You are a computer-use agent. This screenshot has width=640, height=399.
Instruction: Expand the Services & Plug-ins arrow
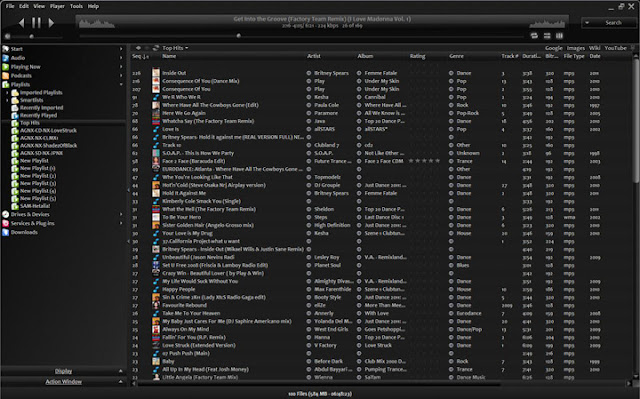pyautogui.click(x=121, y=223)
